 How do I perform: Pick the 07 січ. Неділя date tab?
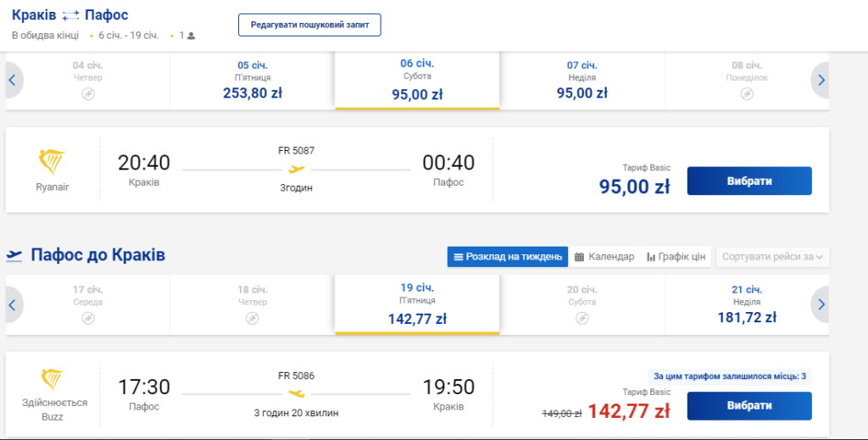(x=581, y=81)
